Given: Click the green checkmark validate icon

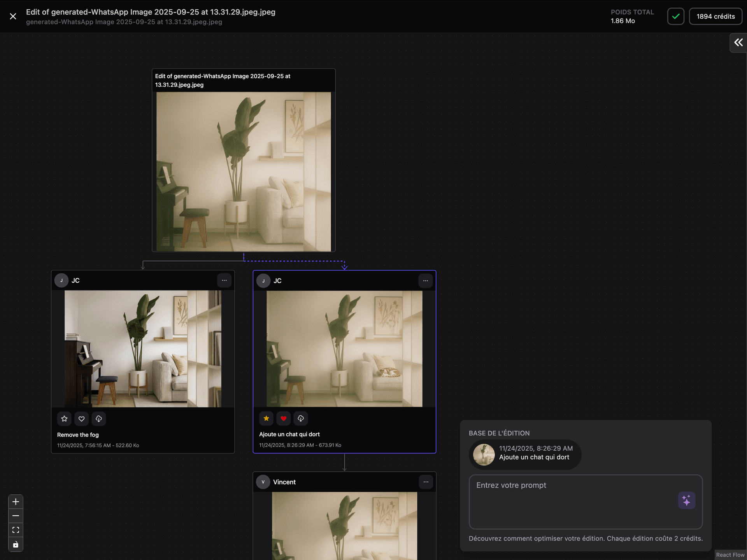Looking at the screenshot, I should 676,16.
